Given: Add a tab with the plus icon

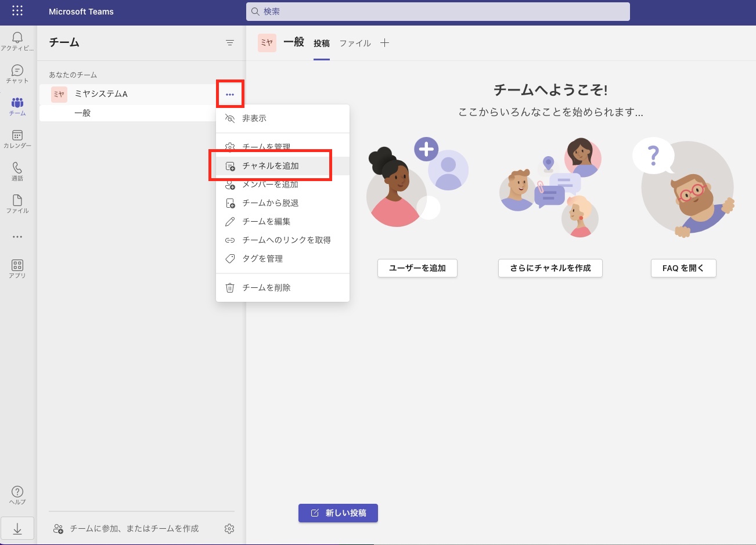Looking at the screenshot, I should pos(384,43).
